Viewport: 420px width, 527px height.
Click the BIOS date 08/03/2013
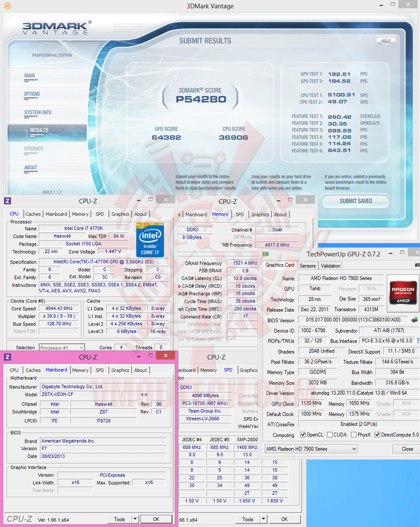pos(103,456)
